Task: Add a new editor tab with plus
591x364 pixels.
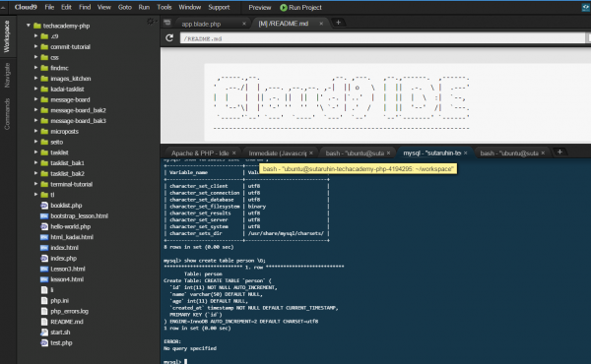Action: click(338, 23)
